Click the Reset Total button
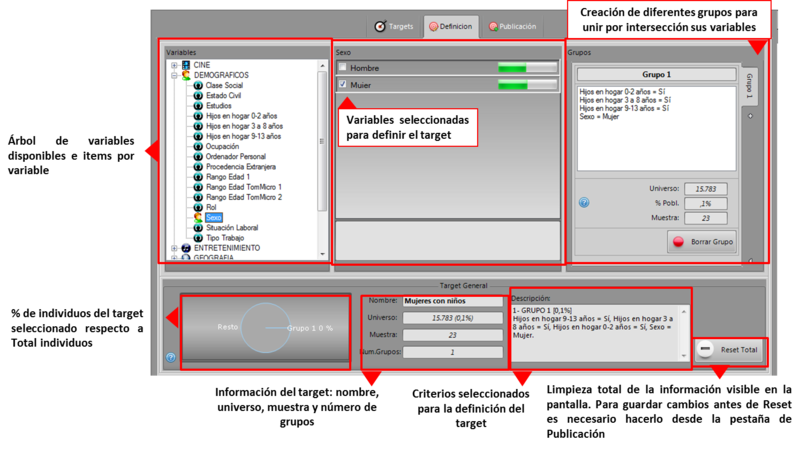 click(x=729, y=350)
